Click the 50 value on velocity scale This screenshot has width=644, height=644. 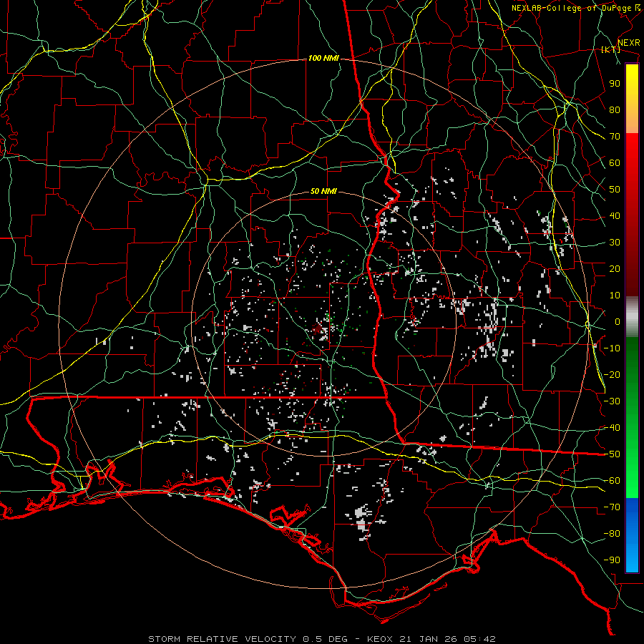(615, 190)
